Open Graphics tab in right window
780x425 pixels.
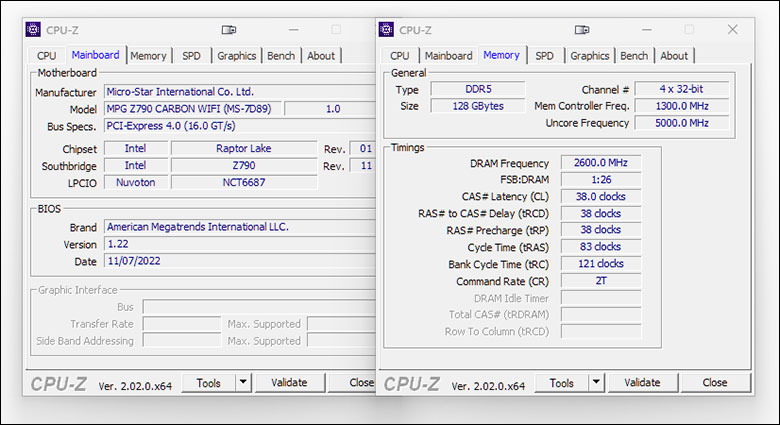(590, 56)
